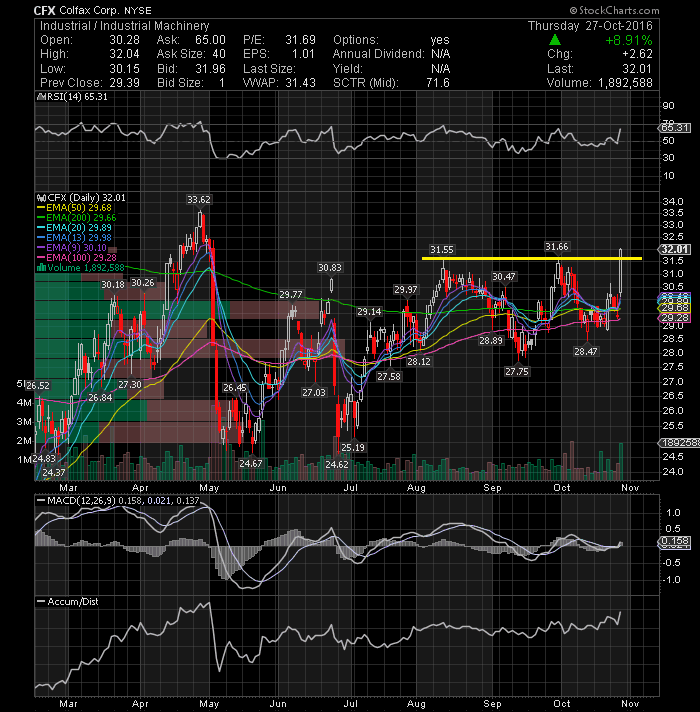This screenshot has height=712, width=700.
Task: Click the small icon before RSI(14)
Action: [39, 97]
